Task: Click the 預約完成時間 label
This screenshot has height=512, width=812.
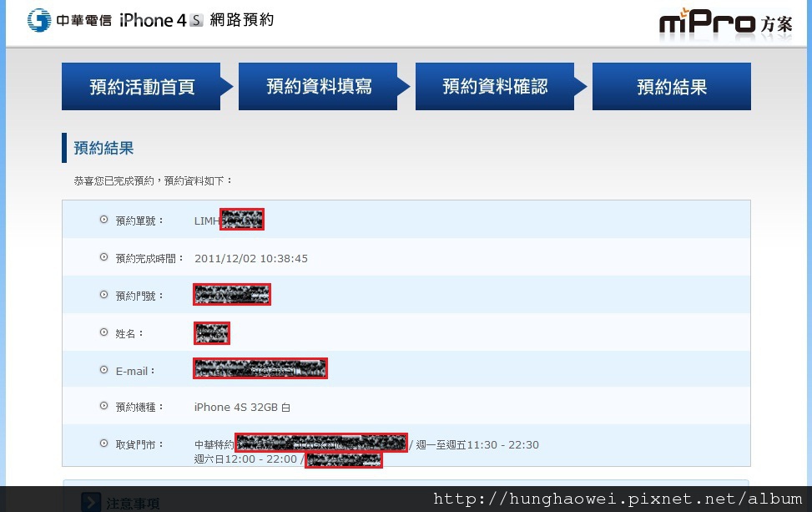Action: 149,259
